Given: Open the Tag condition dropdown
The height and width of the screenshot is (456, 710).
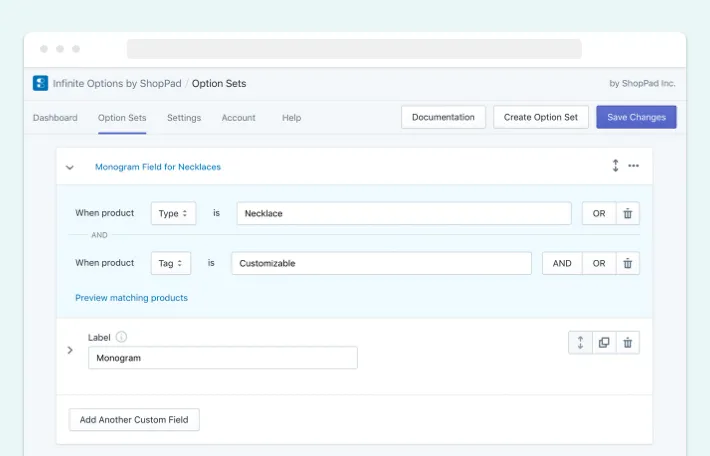Looking at the screenshot, I should [171, 263].
